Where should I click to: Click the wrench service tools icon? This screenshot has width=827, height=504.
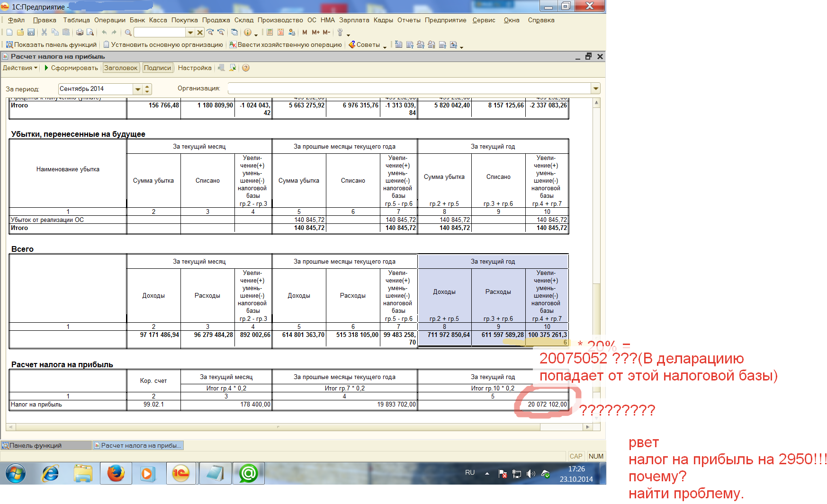pyautogui.click(x=340, y=32)
